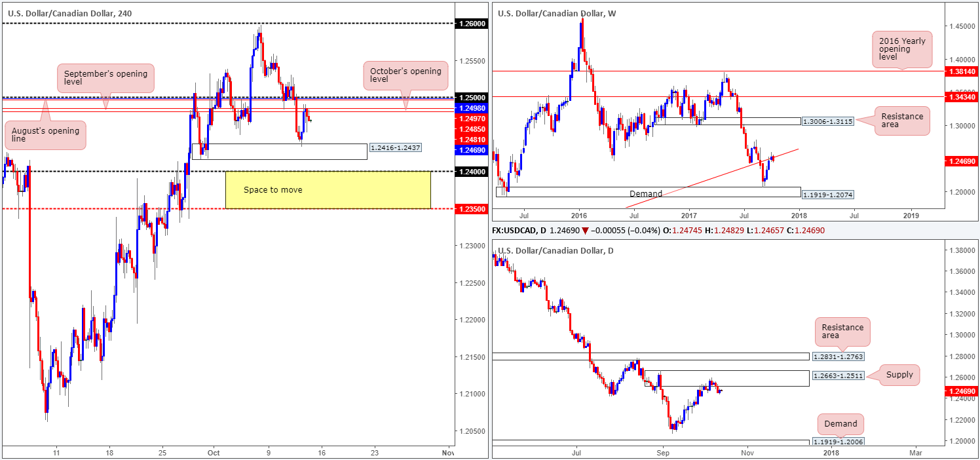Click 'Mar' on the daily time axis
This screenshot has width=980, height=460.
915,452
